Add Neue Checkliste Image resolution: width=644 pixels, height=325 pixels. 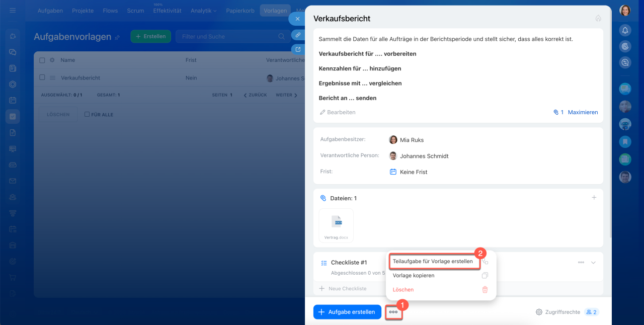(x=343, y=289)
